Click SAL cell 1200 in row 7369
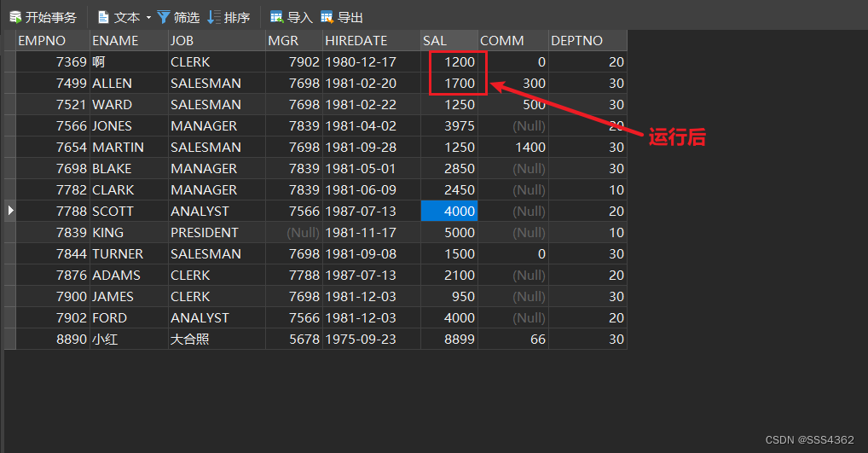Screen dimensions: 868x453 tap(449, 62)
